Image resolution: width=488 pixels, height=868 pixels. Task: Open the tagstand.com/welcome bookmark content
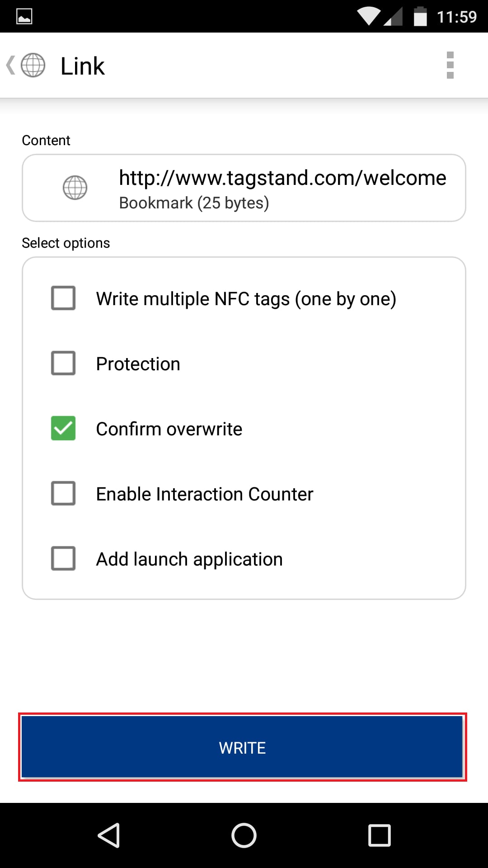[x=244, y=188]
